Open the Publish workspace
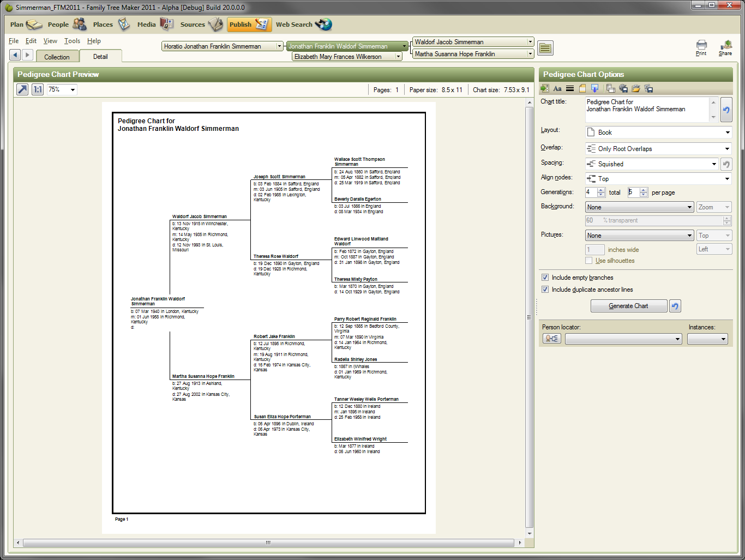This screenshot has width=745, height=560. pyautogui.click(x=249, y=25)
